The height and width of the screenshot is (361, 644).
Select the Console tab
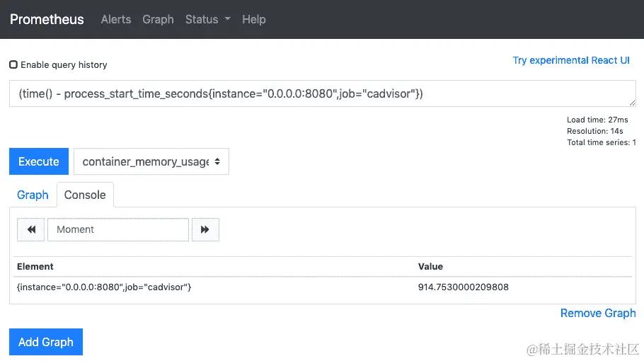85,195
